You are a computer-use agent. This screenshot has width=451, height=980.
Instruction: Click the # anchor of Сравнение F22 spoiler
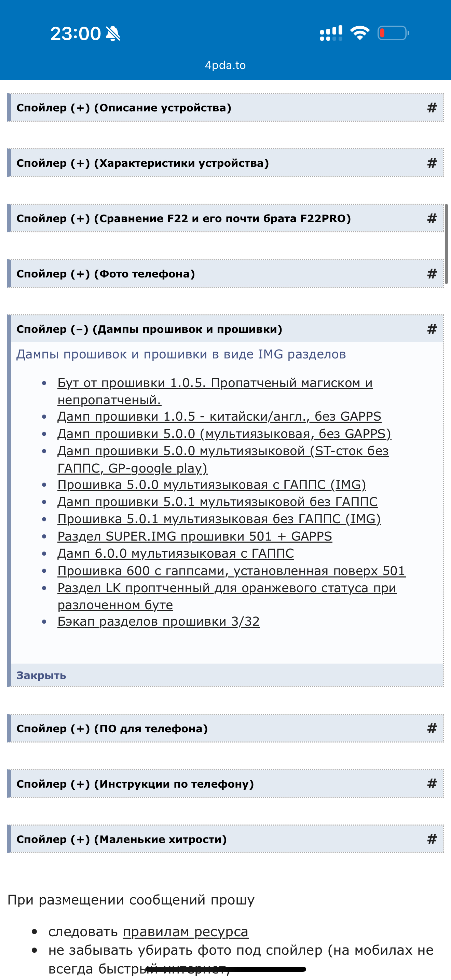tap(432, 218)
